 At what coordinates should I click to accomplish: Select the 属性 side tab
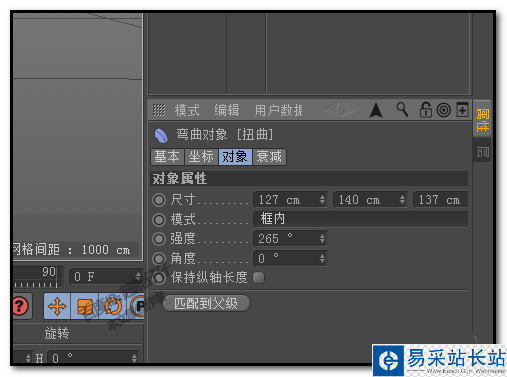point(482,119)
